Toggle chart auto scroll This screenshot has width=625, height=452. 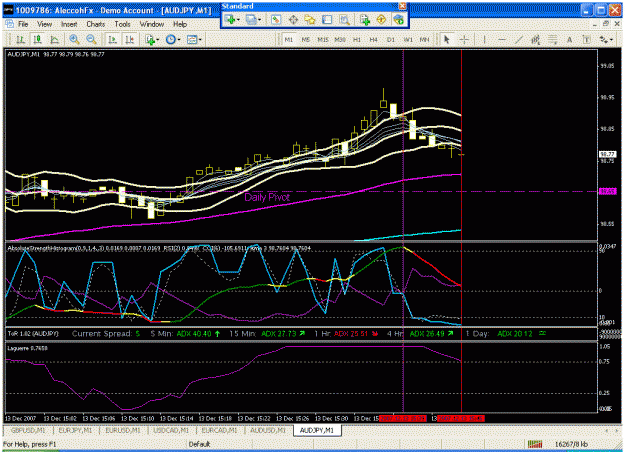[x=112, y=39]
